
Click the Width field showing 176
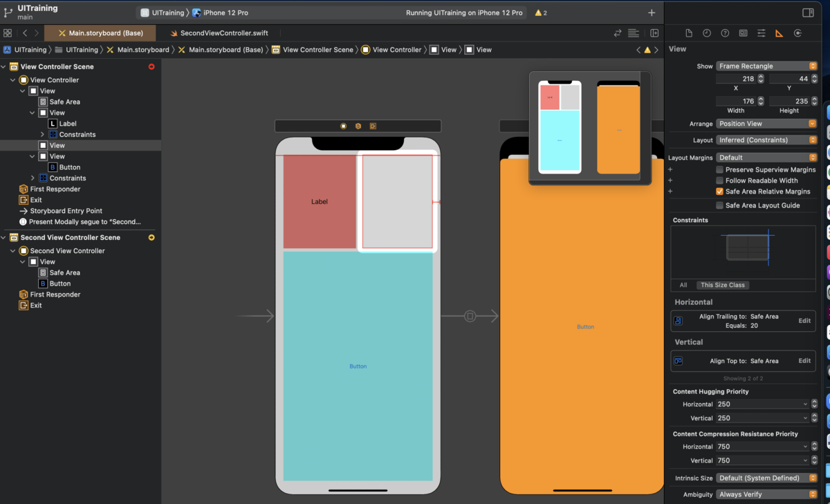pos(736,101)
